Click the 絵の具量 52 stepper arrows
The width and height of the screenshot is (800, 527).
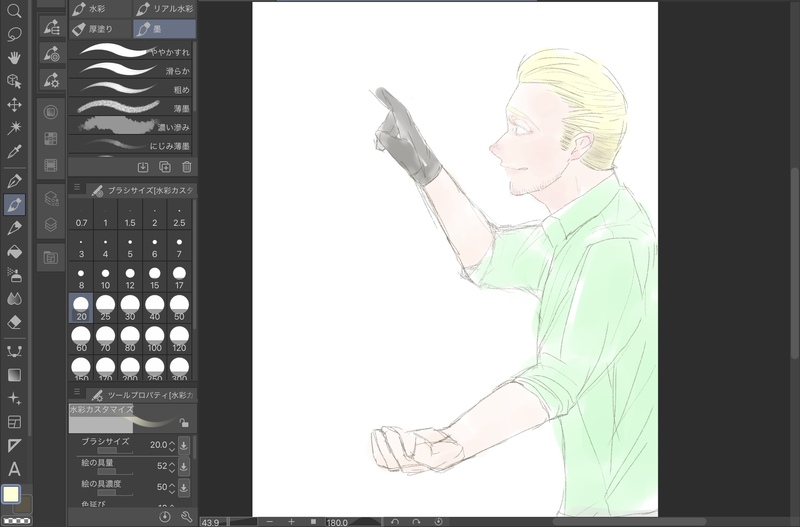coord(172,466)
